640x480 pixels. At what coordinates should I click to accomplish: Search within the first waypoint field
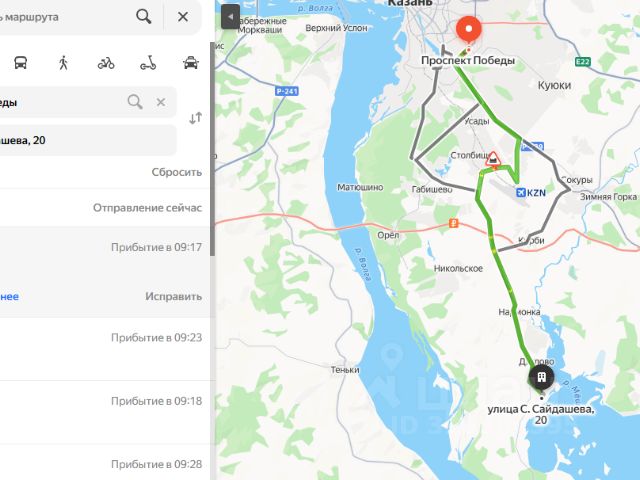pos(135,102)
